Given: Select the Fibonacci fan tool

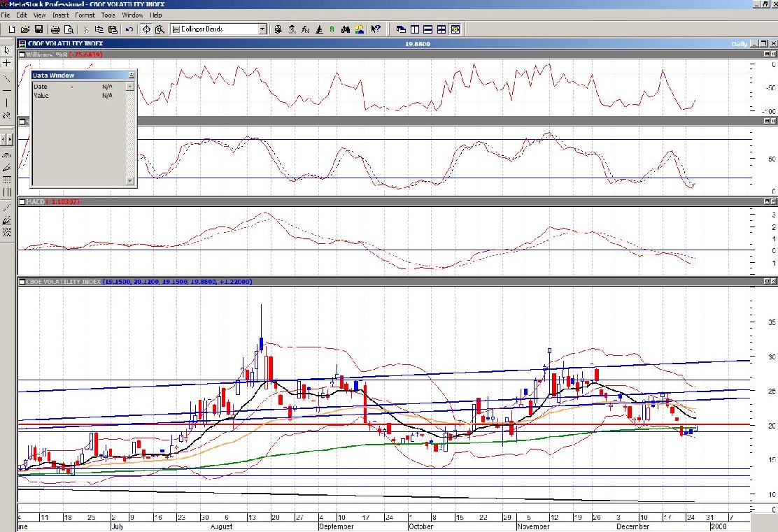Looking at the screenshot, I should coord(7,168).
